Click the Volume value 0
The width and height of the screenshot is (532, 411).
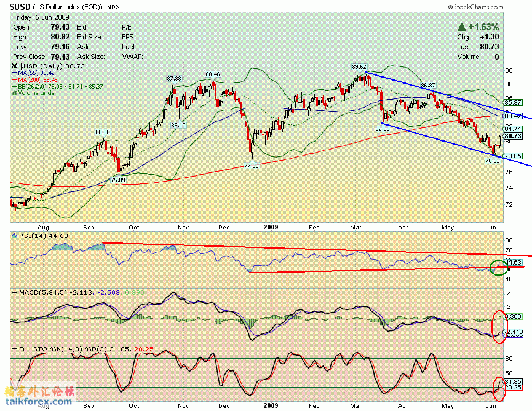(497, 57)
